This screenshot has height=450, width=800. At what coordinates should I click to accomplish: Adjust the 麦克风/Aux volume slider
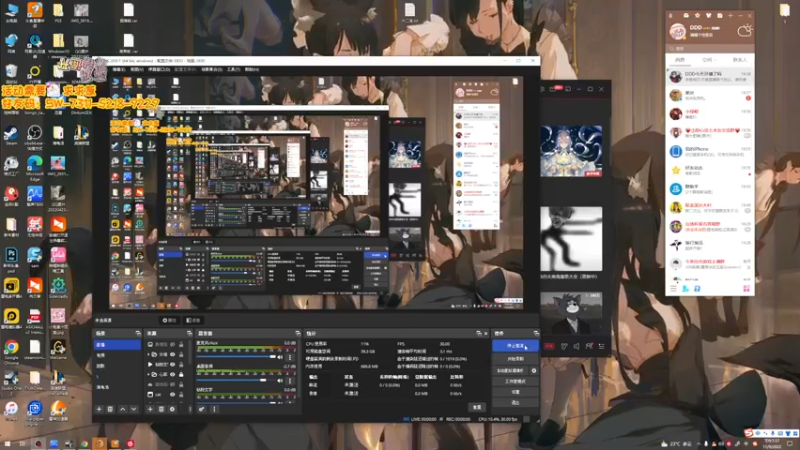[236, 357]
